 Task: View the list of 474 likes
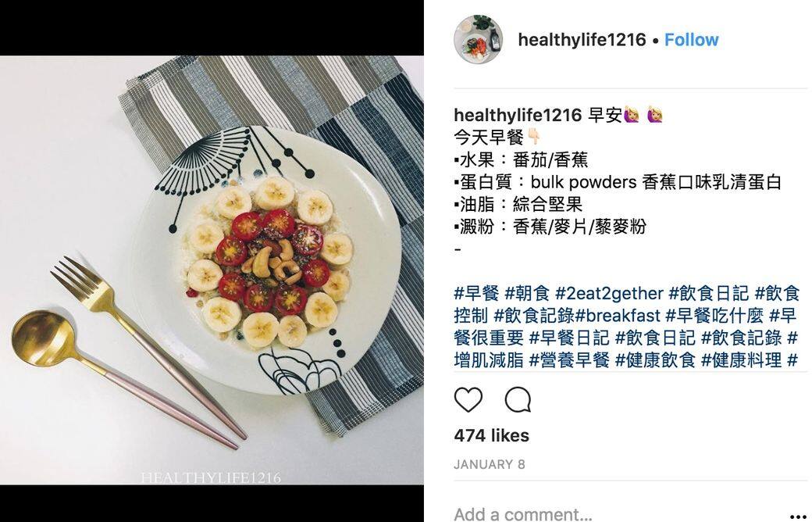point(491,435)
